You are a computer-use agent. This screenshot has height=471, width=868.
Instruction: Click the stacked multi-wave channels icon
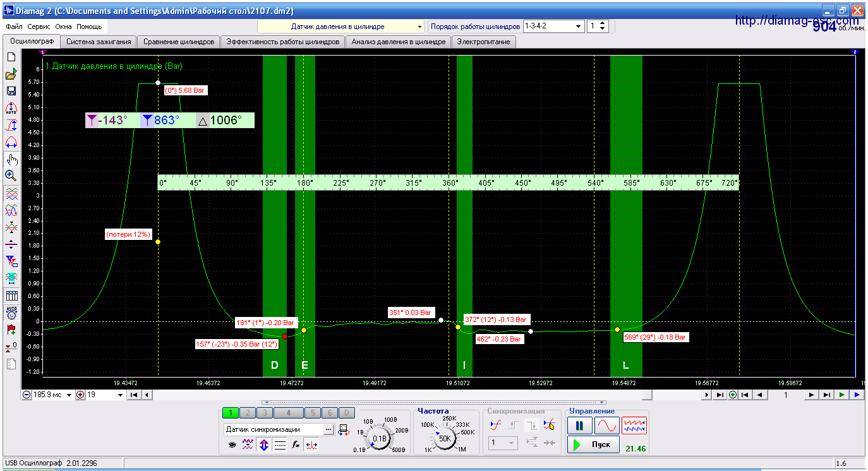pos(11,194)
